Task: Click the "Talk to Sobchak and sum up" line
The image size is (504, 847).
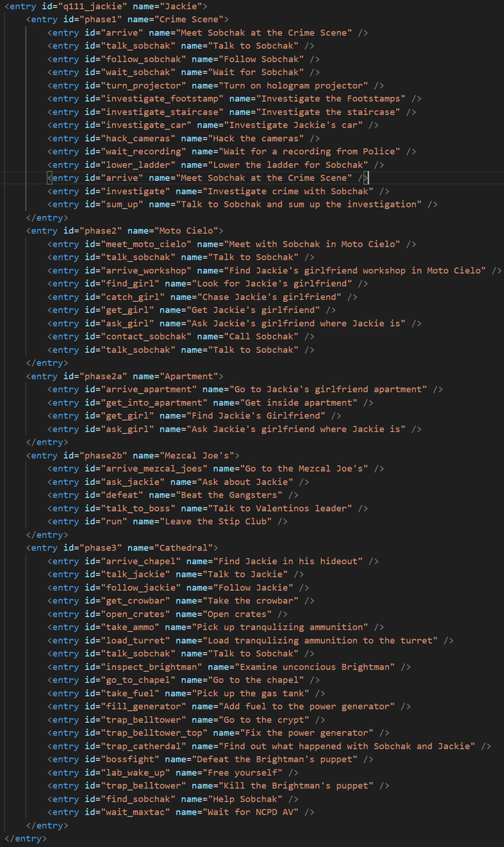Action: click(242, 204)
